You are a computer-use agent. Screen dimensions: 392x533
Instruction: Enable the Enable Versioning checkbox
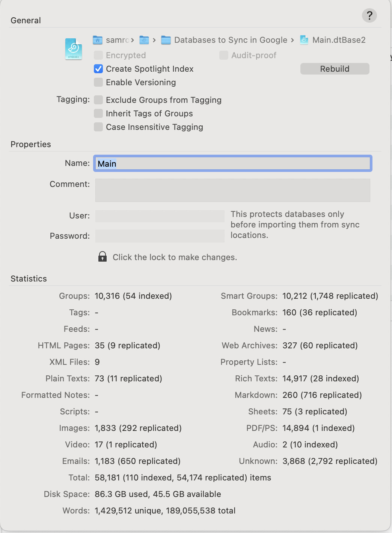click(98, 82)
